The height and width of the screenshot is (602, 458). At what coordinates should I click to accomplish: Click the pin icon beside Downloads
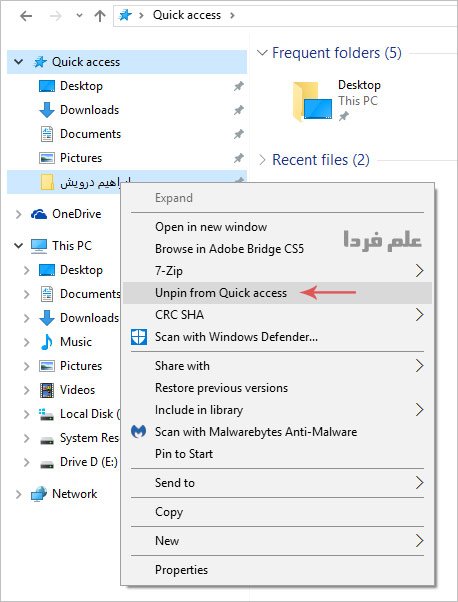(x=238, y=111)
